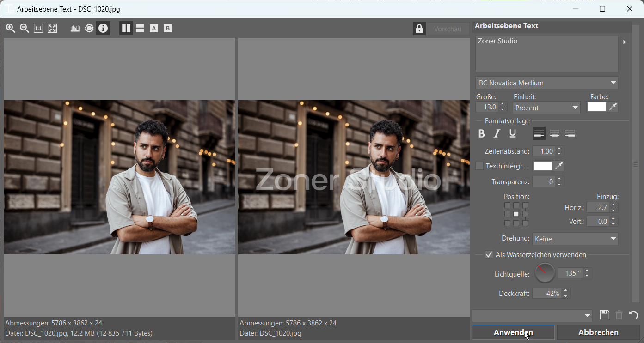Click the zoom out magnifier icon

25,28
